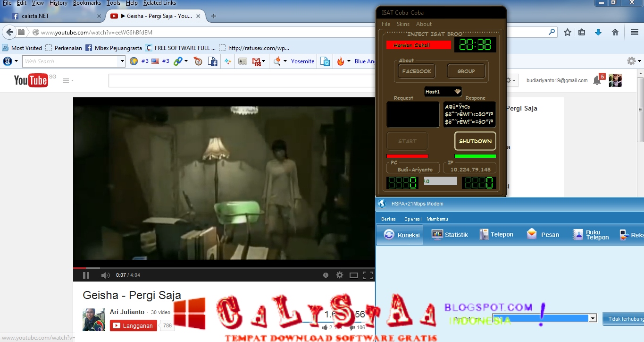Open the YouTube account avatar
The width and height of the screenshot is (644, 342).
[615, 81]
